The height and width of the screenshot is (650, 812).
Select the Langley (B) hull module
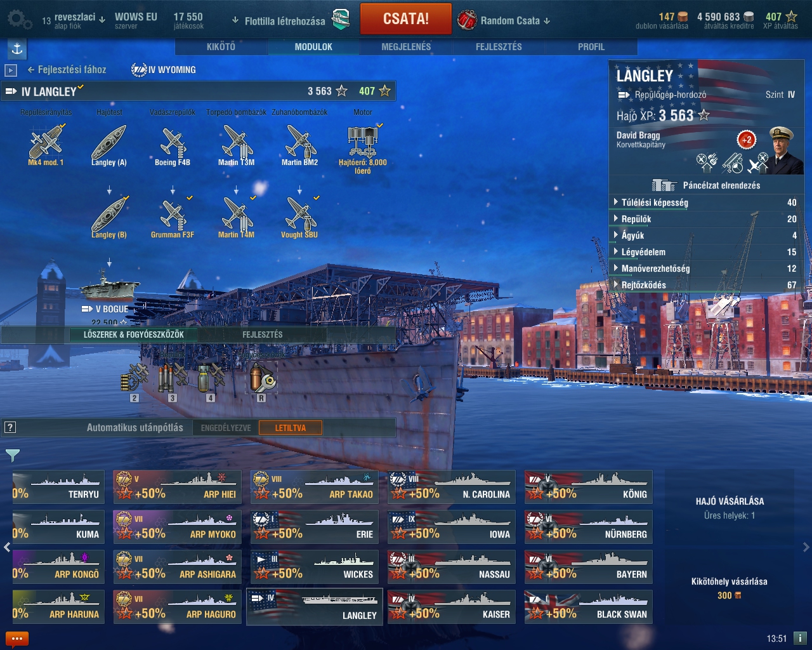[109, 216]
